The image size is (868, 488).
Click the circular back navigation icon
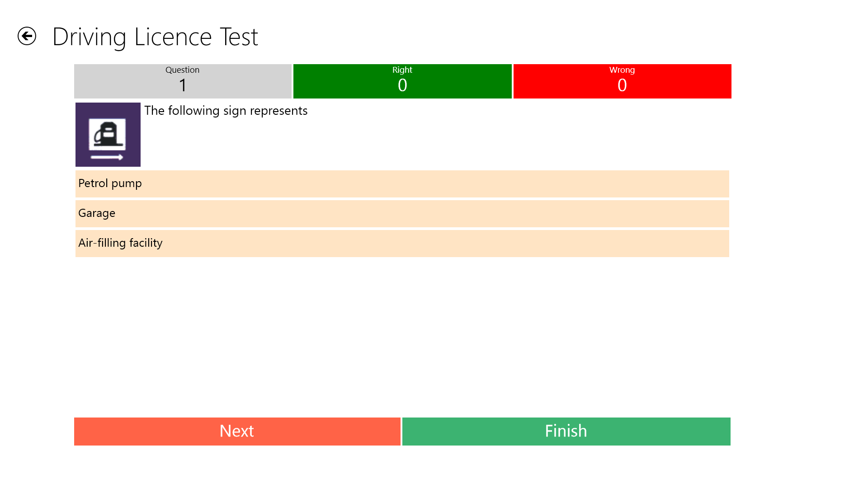[26, 36]
